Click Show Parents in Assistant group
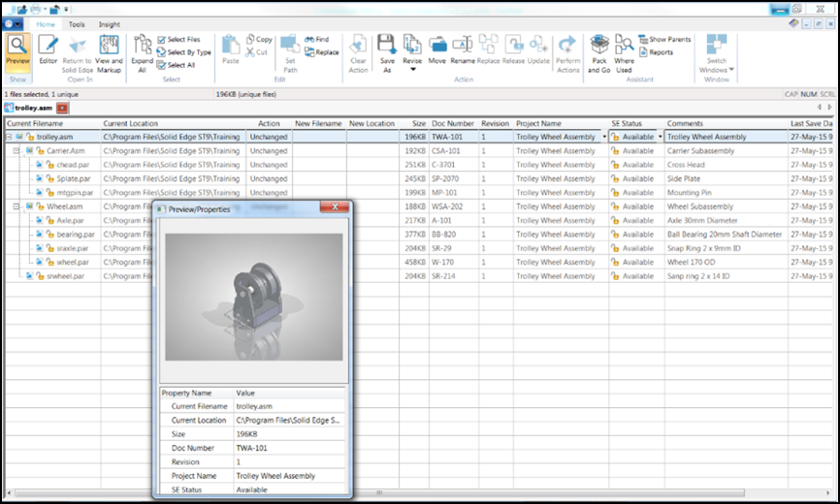The height and width of the screenshot is (504, 840). pos(664,39)
